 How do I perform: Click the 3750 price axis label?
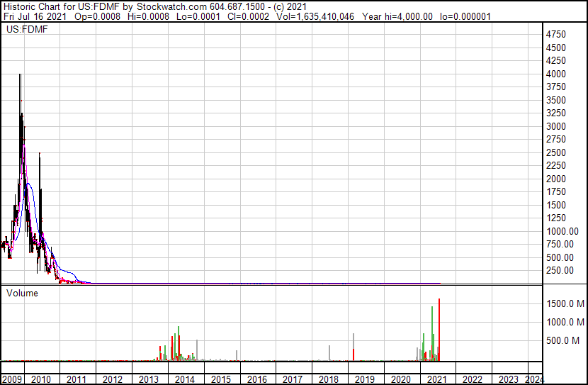click(x=556, y=87)
